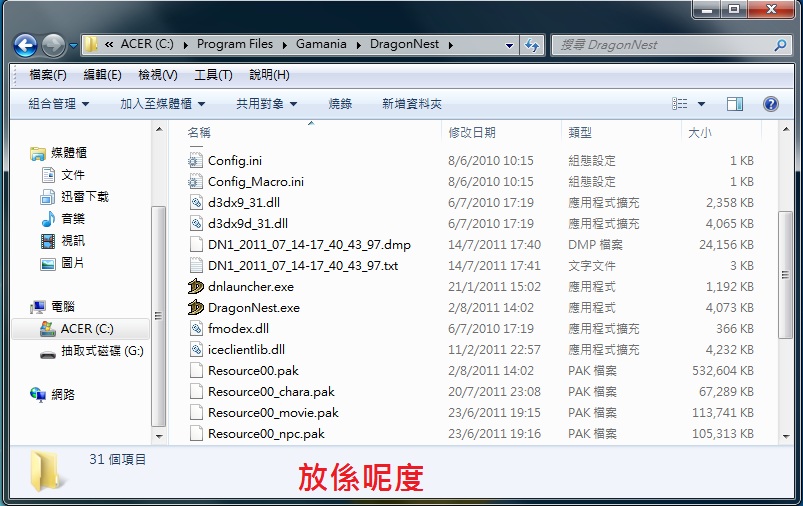Viewport: 803px width, 506px height.
Task: Open the 檢視(V) menu
Action: pyautogui.click(x=158, y=75)
